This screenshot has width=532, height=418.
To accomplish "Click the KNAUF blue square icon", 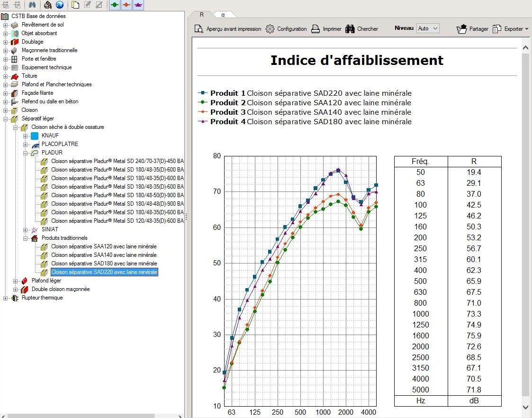I will 35,136.
